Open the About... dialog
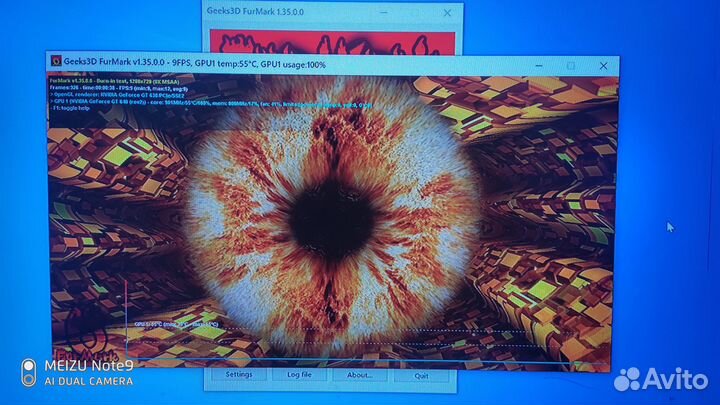 (x=360, y=375)
